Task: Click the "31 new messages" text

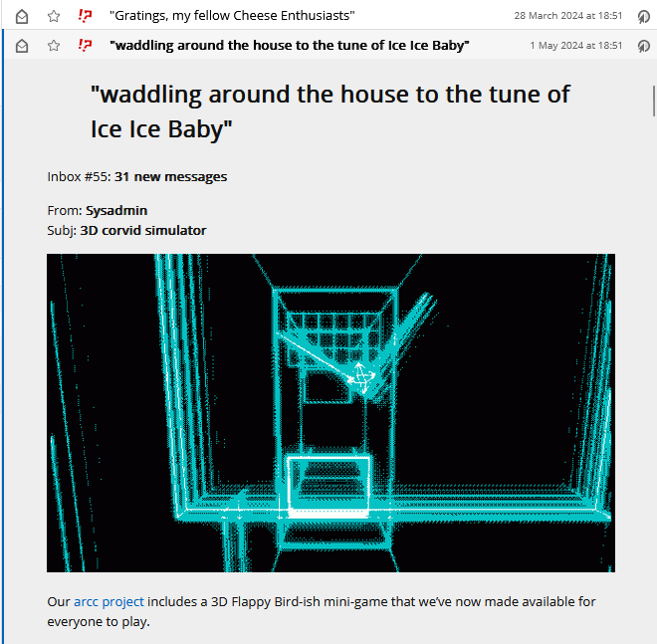Action: point(170,177)
